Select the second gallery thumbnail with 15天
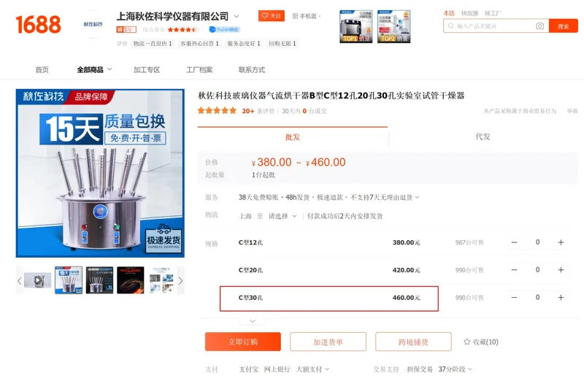The image size is (584, 392). [x=69, y=280]
